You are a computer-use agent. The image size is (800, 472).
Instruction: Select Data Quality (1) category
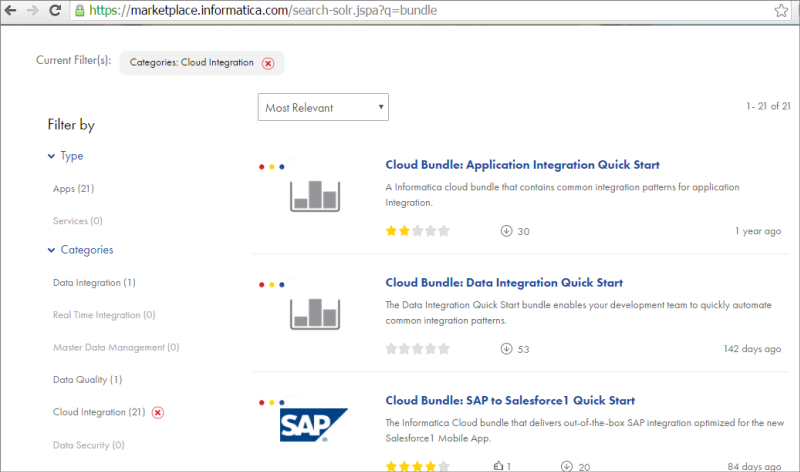coord(87,380)
